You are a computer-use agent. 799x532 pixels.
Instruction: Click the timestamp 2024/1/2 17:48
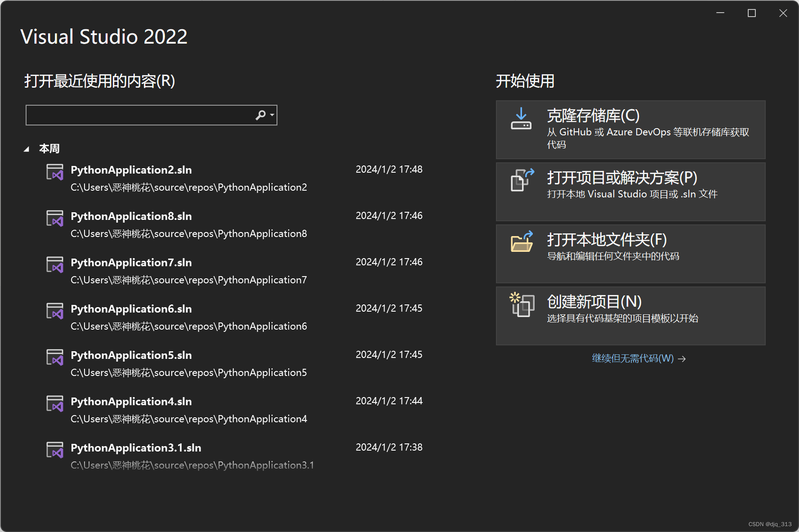click(389, 170)
